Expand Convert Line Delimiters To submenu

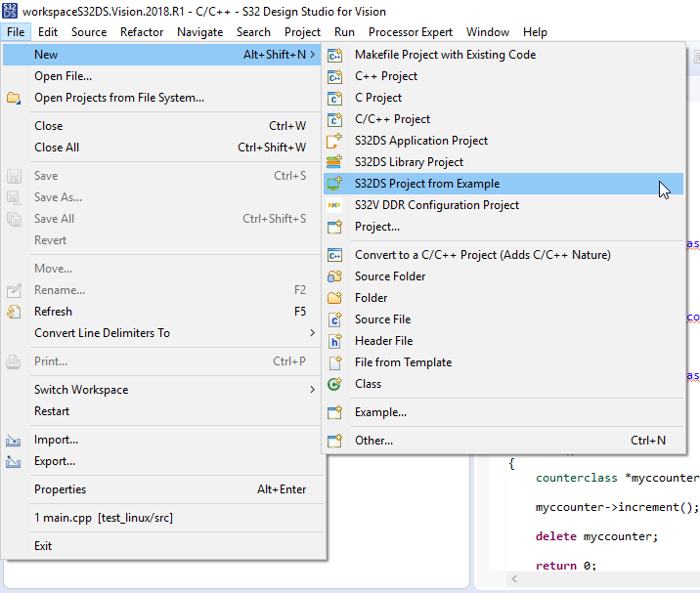pos(313,333)
